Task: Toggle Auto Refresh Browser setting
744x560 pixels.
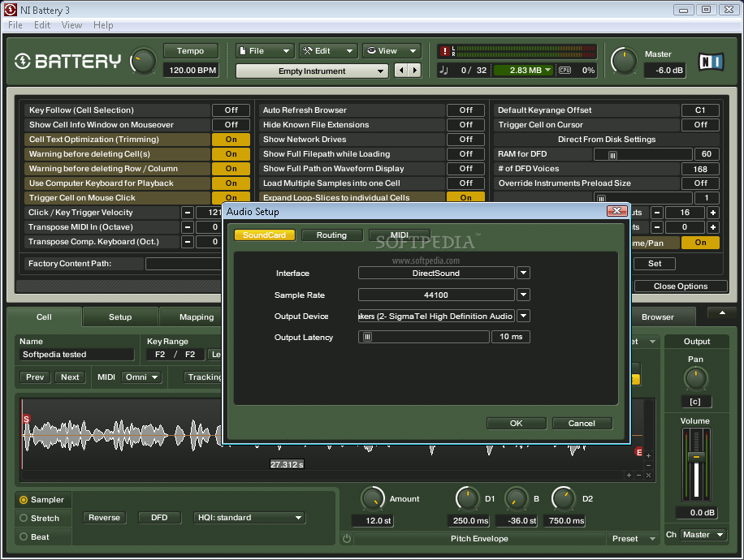Action: 465,110
